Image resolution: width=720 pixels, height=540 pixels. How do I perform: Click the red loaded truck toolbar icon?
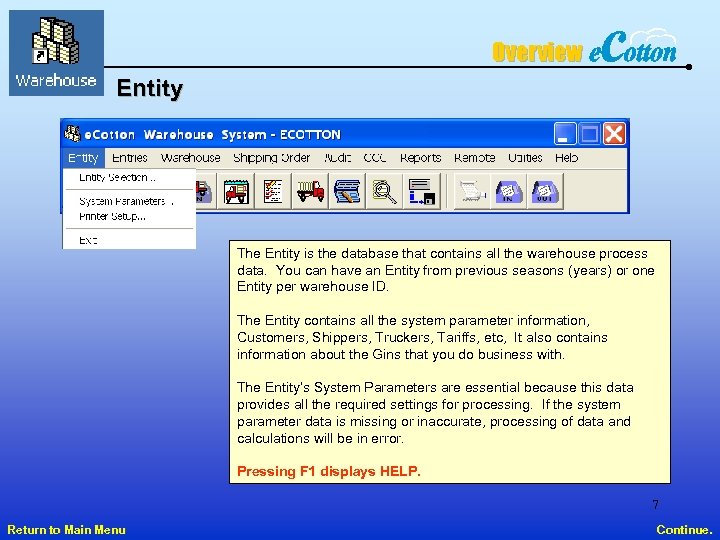[310, 191]
